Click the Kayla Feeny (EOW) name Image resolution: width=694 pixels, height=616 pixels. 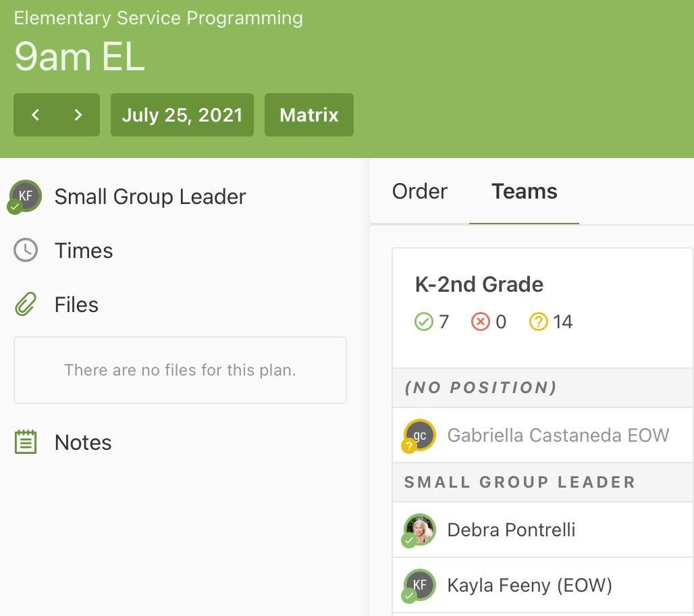(x=529, y=585)
